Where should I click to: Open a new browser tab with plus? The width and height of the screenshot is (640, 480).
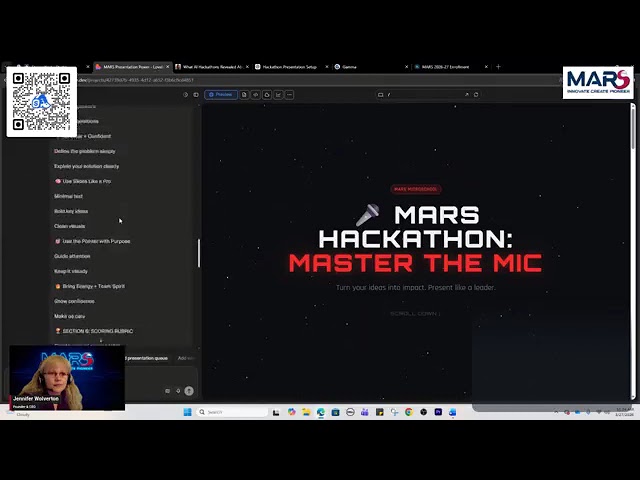point(498,67)
